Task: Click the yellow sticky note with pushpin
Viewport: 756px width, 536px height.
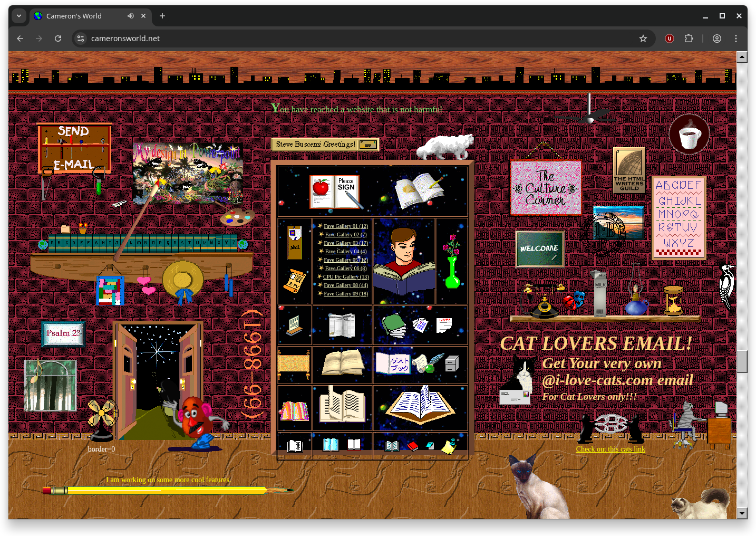Action: (449, 446)
